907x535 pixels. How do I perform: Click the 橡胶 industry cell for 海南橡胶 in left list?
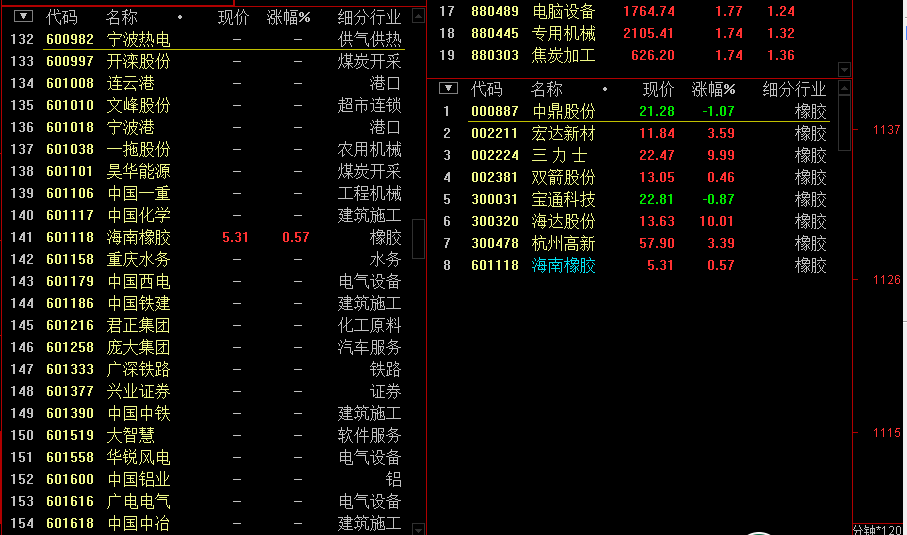point(385,237)
